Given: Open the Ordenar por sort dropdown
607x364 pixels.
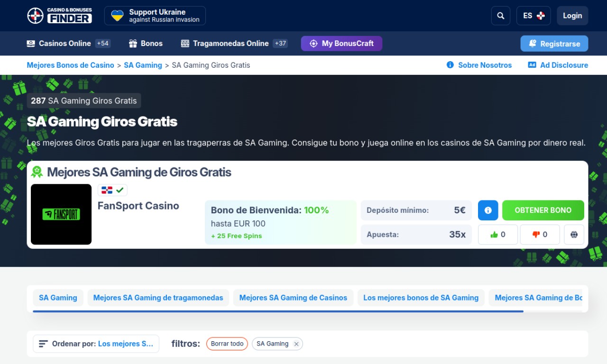Looking at the screenshot, I should (96, 344).
